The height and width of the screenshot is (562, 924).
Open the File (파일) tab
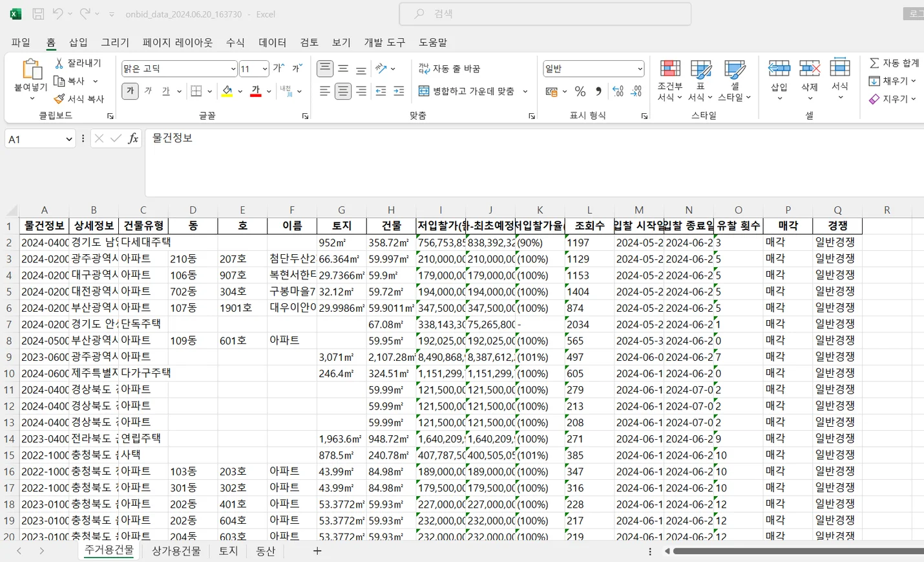[x=21, y=42]
